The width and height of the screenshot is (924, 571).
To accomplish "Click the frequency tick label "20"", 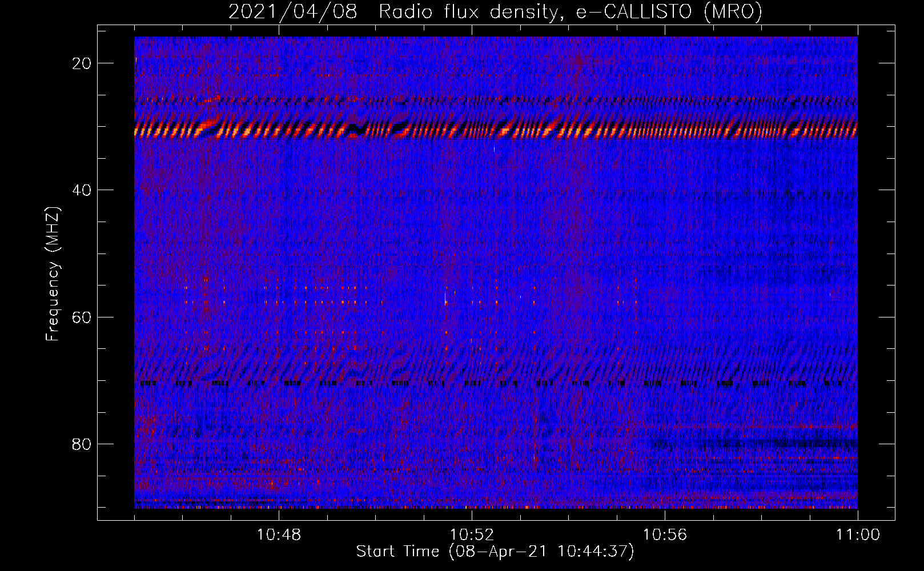I will [82, 63].
